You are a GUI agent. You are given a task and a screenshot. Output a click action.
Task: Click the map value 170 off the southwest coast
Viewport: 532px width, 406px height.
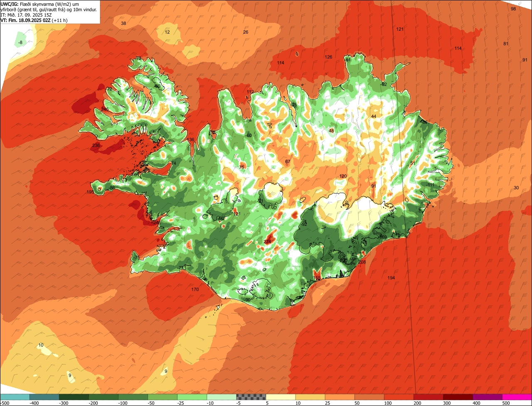[195, 289]
